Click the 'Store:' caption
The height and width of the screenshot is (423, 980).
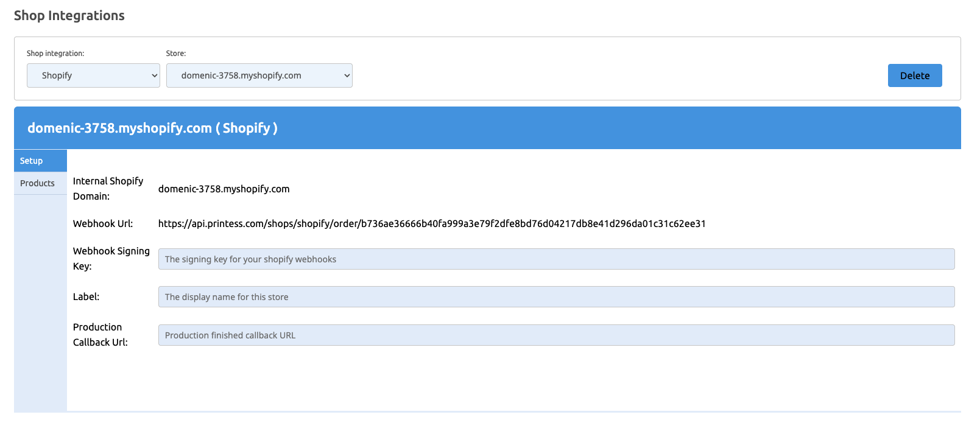pos(176,54)
